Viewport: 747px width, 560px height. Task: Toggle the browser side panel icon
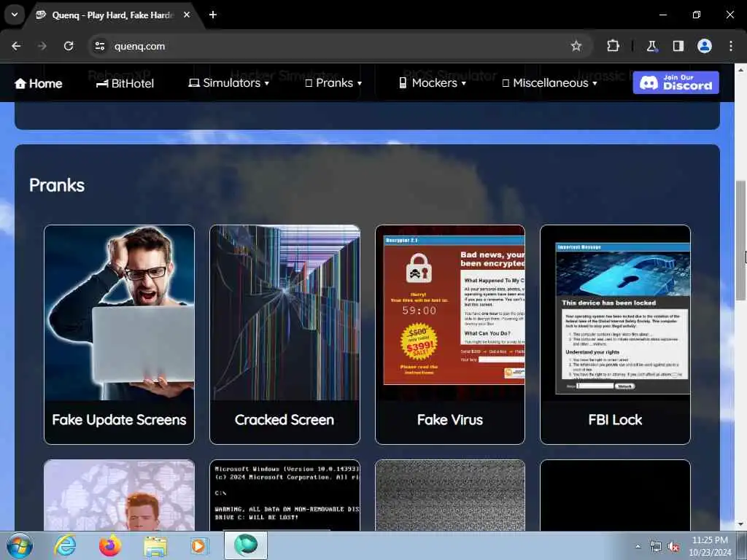pyautogui.click(x=678, y=46)
